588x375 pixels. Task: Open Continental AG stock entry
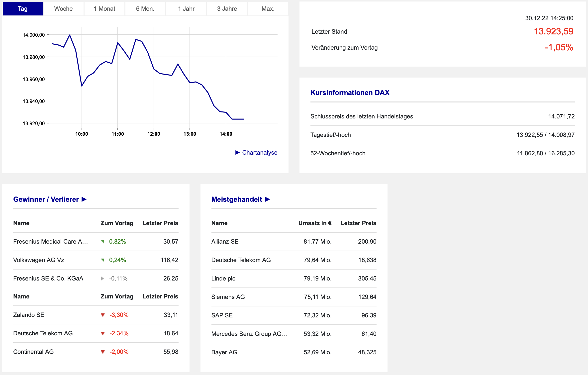33,352
